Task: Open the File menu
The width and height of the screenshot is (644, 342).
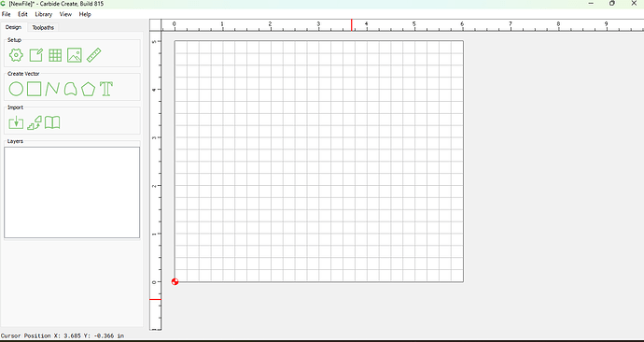Action: 7,14
